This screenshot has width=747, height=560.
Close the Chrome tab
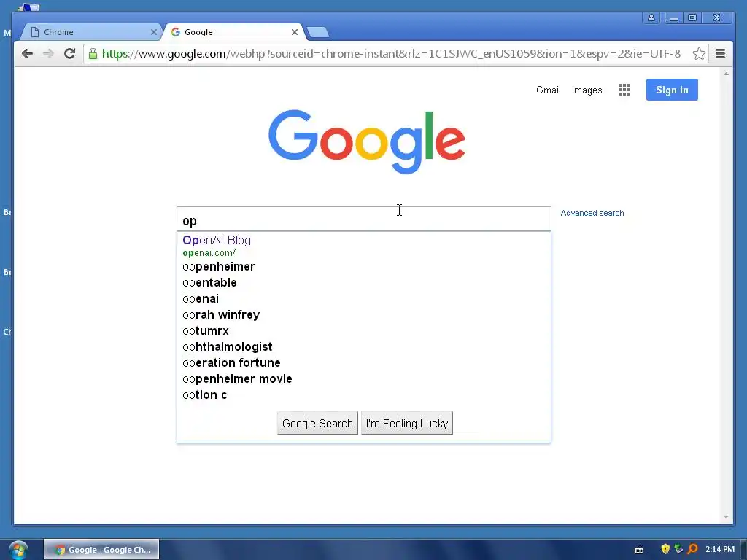point(153,32)
